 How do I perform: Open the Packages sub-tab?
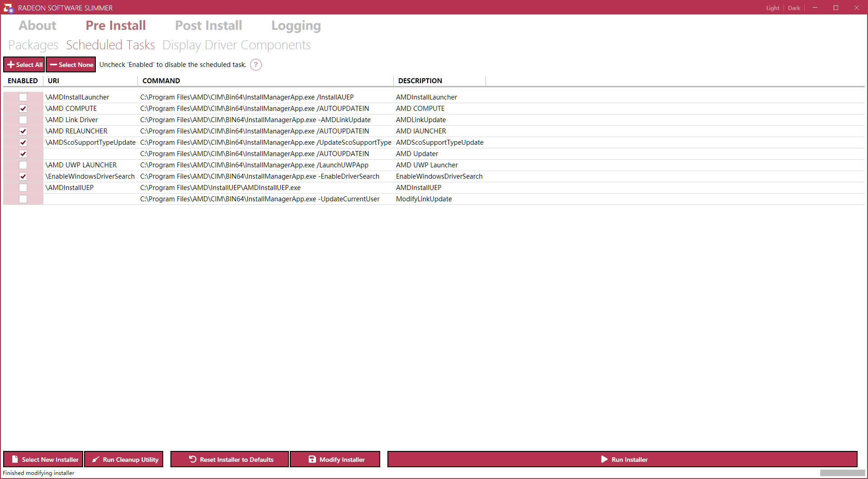[33, 45]
